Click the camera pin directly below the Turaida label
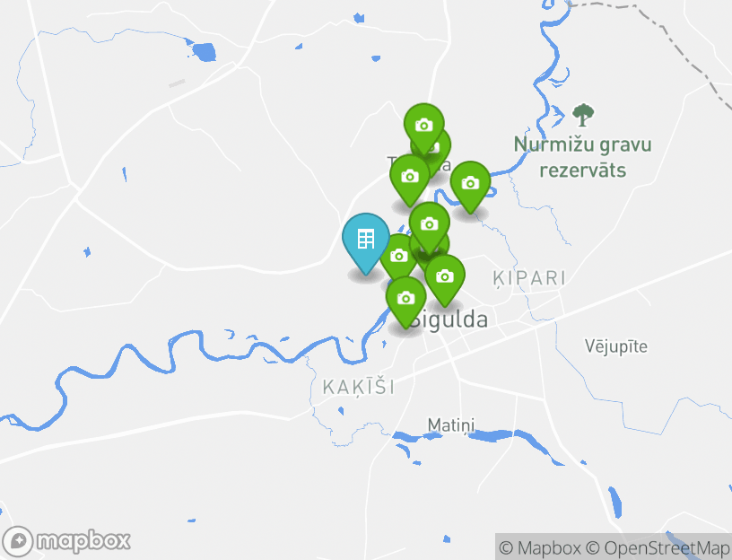Screen dimensions: 732x560 pyautogui.click(x=429, y=225)
